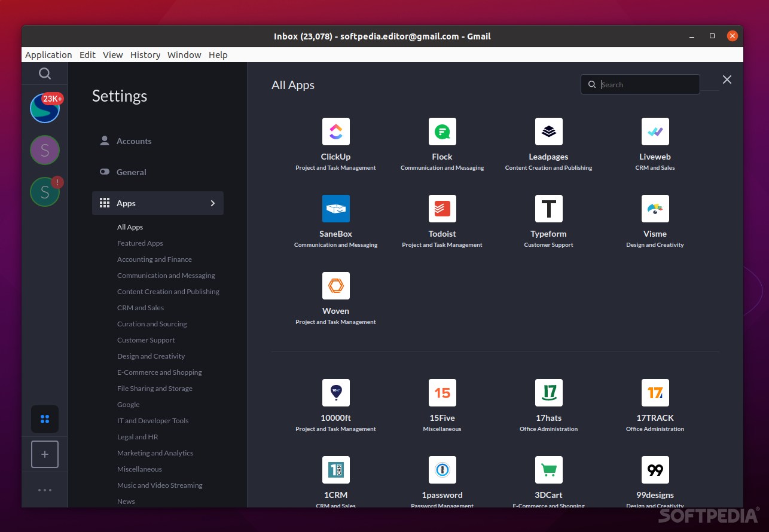Filter by Content Creation and Publishing in sidebar
This screenshot has height=532, width=769.
168,292
